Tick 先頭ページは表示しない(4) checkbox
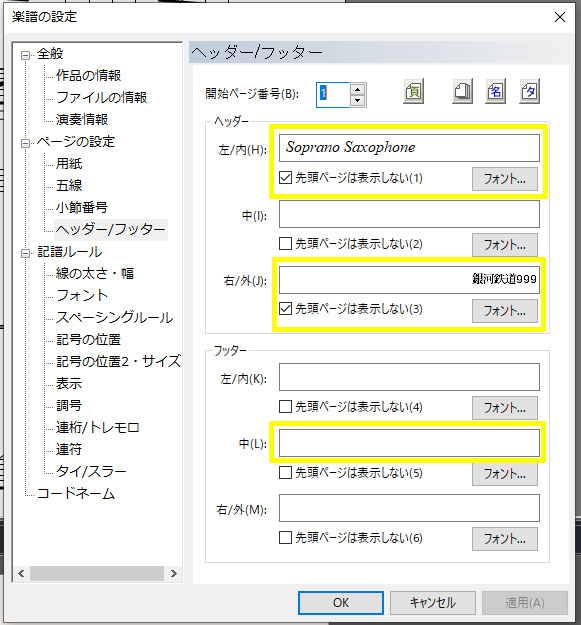581x625 pixels. [285, 407]
